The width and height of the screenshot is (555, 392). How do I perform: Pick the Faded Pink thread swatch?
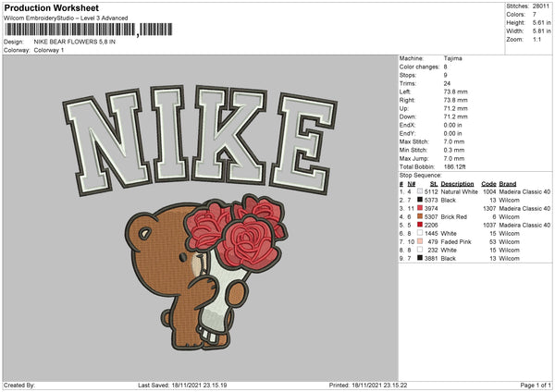click(420, 241)
